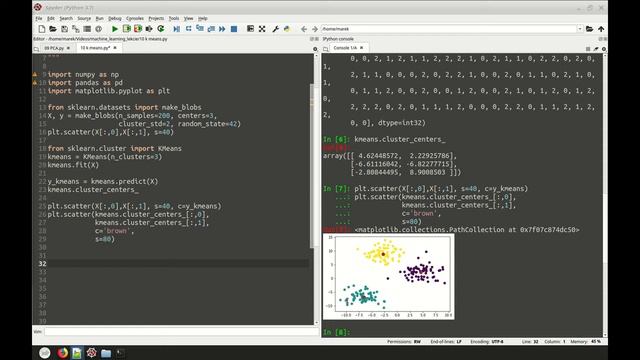Create a new file in Spyder toolbar

pos(42,29)
